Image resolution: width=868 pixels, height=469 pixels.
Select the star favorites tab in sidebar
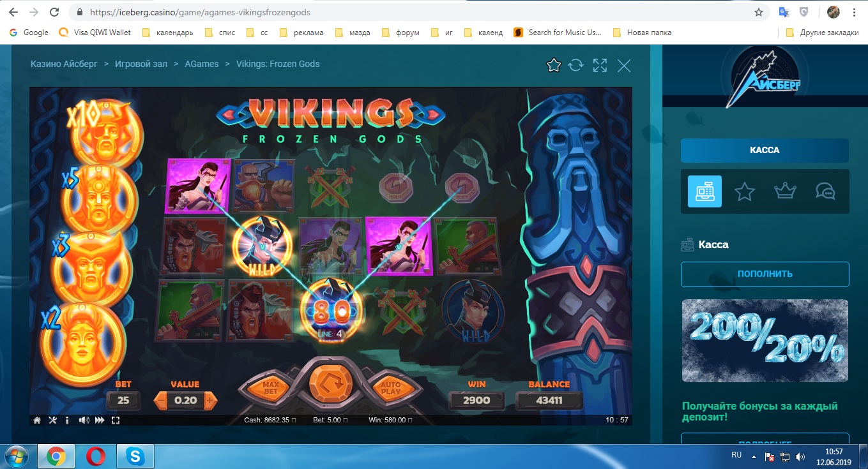coord(745,191)
